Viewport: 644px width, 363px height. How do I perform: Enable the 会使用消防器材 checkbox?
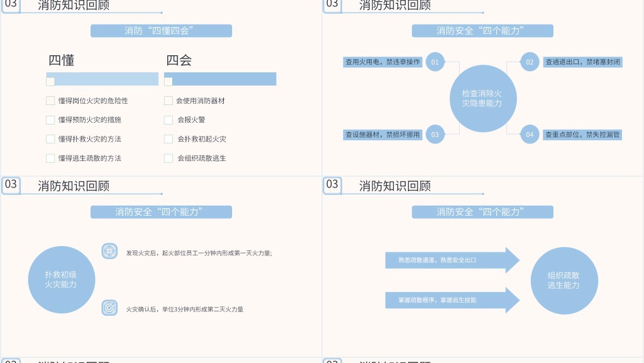tap(169, 101)
